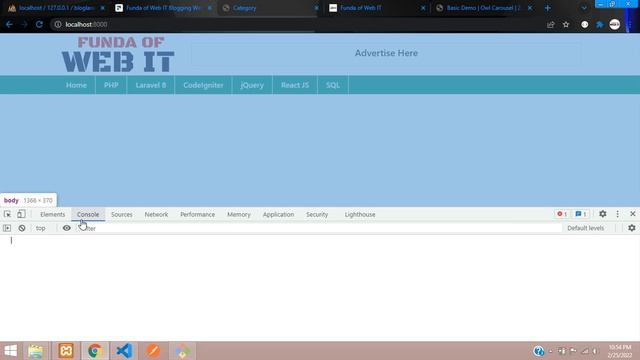
Task: Click the help icon in system tray
Action: point(538,351)
